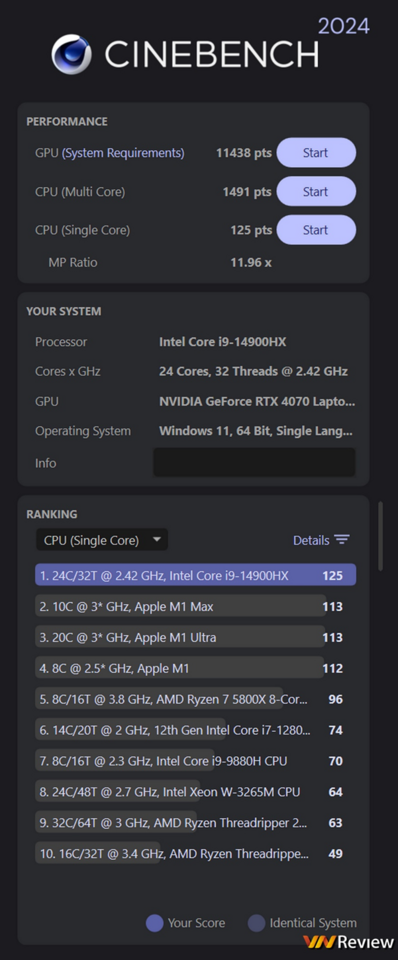Select the Intel Xeon W-3265M ranking row
Screen dimensions: 398x960
pos(195,792)
